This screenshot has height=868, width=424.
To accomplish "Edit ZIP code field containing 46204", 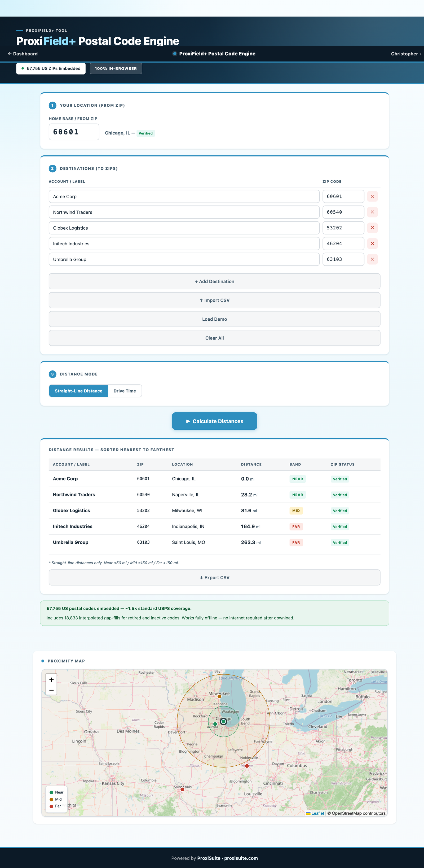I will (343, 244).
